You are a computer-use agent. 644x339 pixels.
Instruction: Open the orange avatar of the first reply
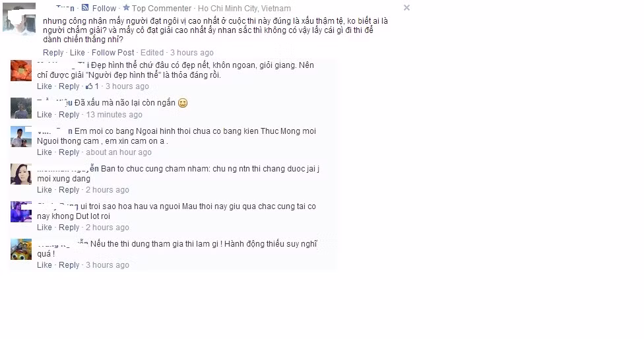[21, 71]
